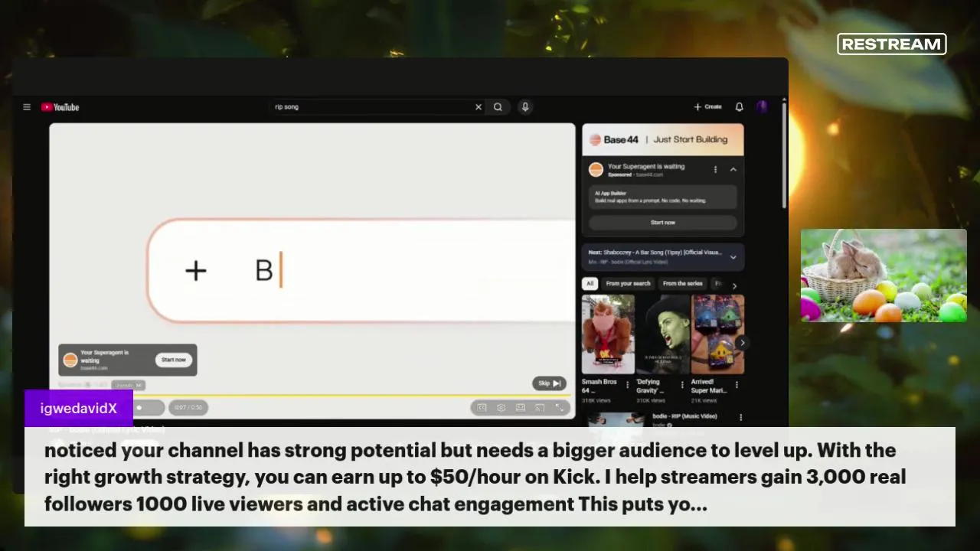This screenshot has width=980, height=551.
Task: Click the Easter bunny basket image
Action: pos(884,275)
